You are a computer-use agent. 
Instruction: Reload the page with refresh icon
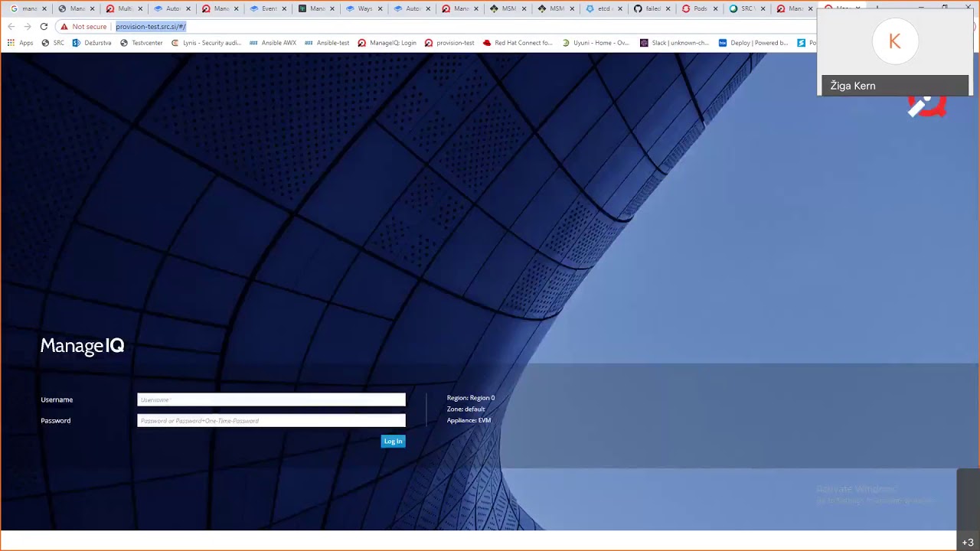44,27
